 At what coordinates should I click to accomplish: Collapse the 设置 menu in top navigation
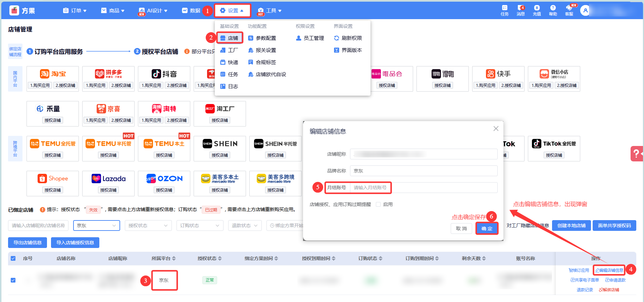(x=232, y=11)
